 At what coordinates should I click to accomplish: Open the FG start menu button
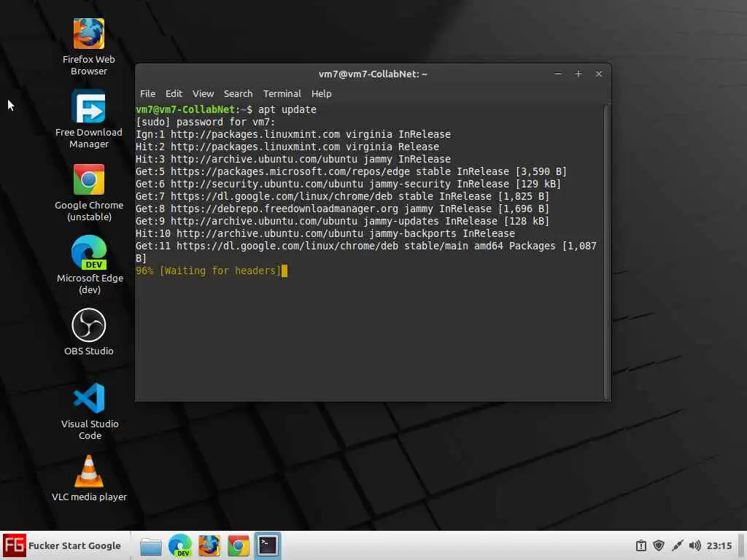[62, 545]
